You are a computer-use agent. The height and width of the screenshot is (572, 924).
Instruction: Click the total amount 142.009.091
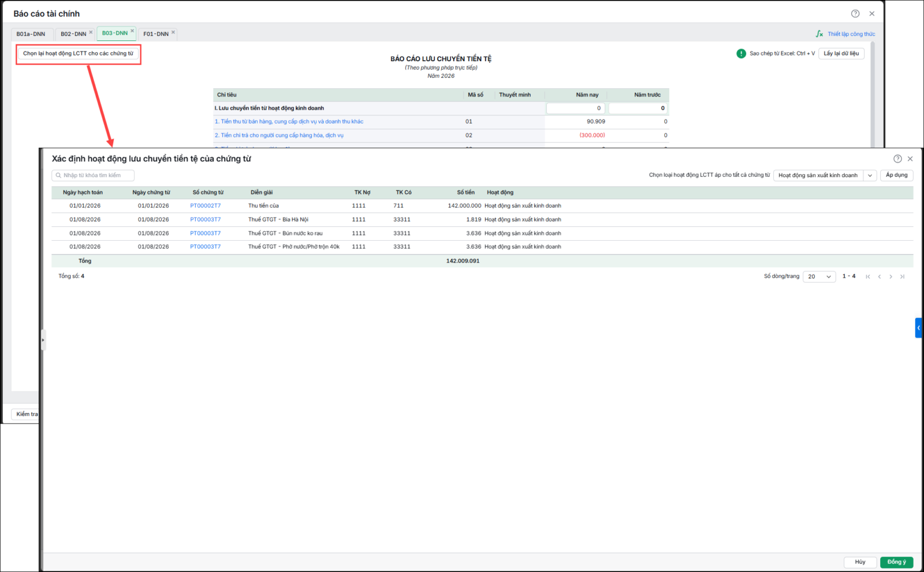tap(463, 261)
